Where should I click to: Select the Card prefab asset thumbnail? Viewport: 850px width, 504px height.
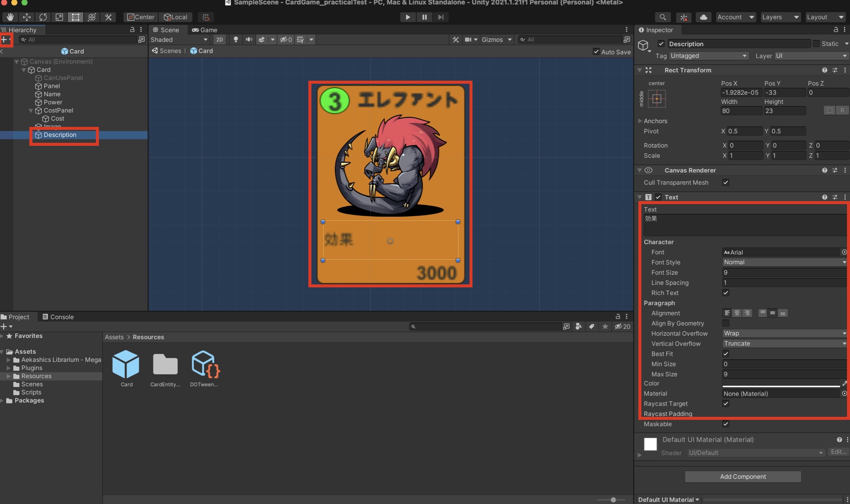point(126,365)
